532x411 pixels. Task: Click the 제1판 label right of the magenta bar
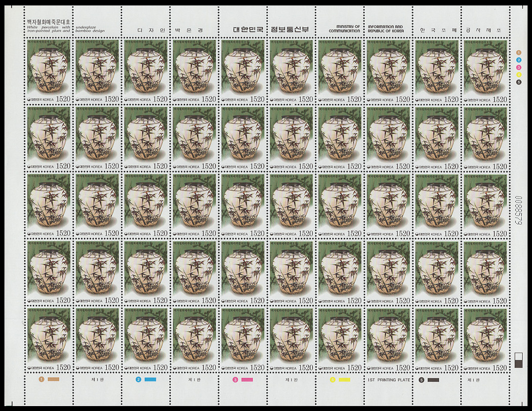[x=291, y=380]
